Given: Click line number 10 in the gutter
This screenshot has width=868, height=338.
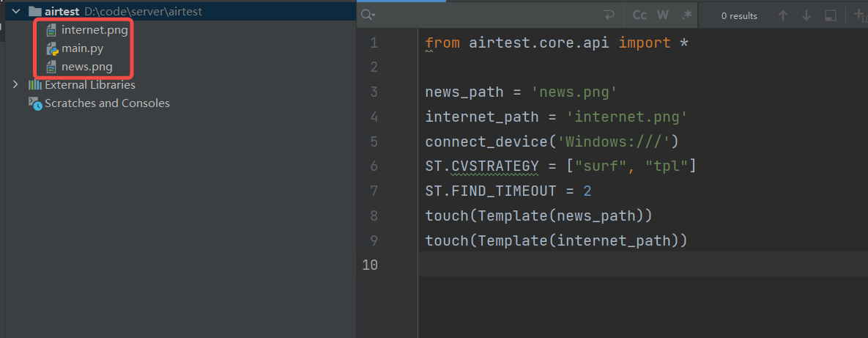Looking at the screenshot, I should click(x=370, y=265).
